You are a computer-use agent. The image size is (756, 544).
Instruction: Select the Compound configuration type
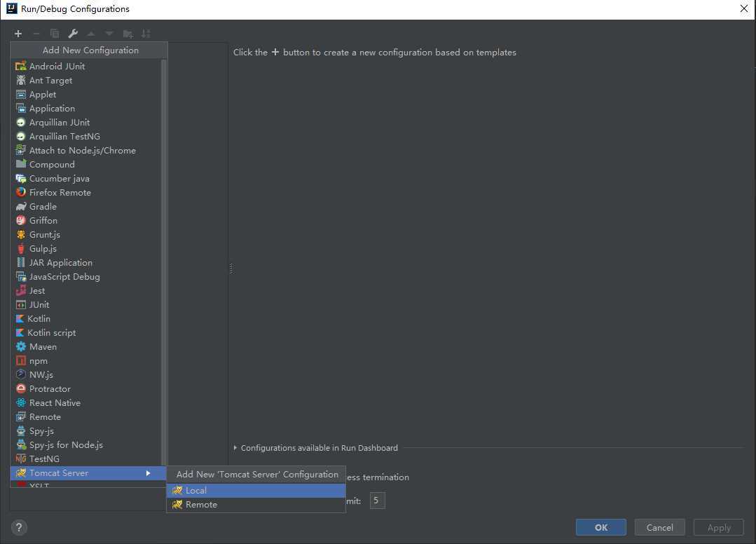(x=85, y=164)
